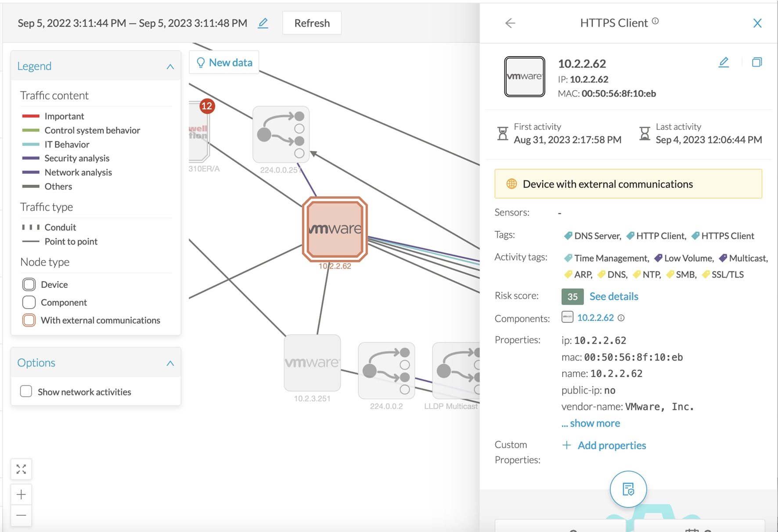Expand properties with show more
This screenshot has height=532, width=778.
tap(591, 423)
